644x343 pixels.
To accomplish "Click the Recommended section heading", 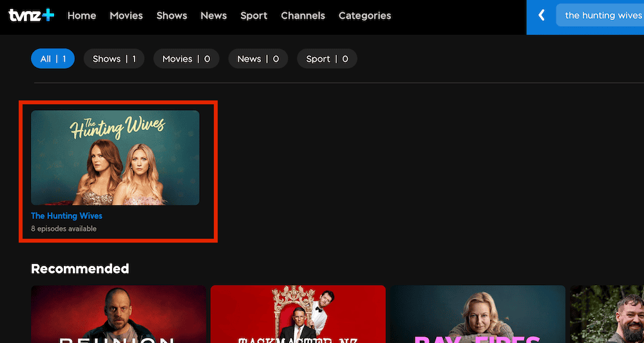I will coord(80,269).
